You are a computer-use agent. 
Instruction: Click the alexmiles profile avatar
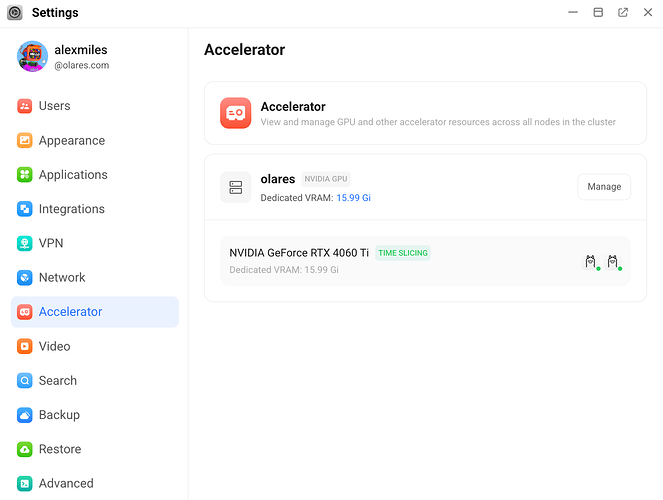pos(32,56)
